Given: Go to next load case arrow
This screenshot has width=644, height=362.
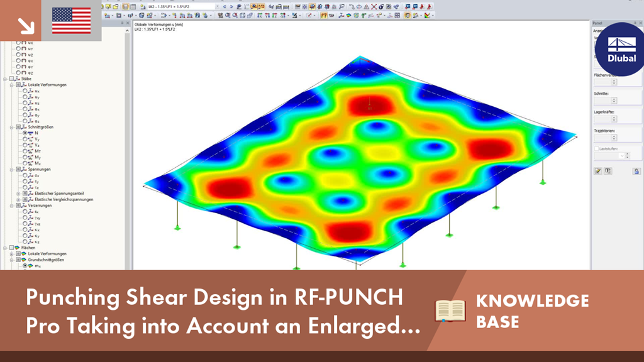Looking at the screenshot, I should [x=231, y=6].
